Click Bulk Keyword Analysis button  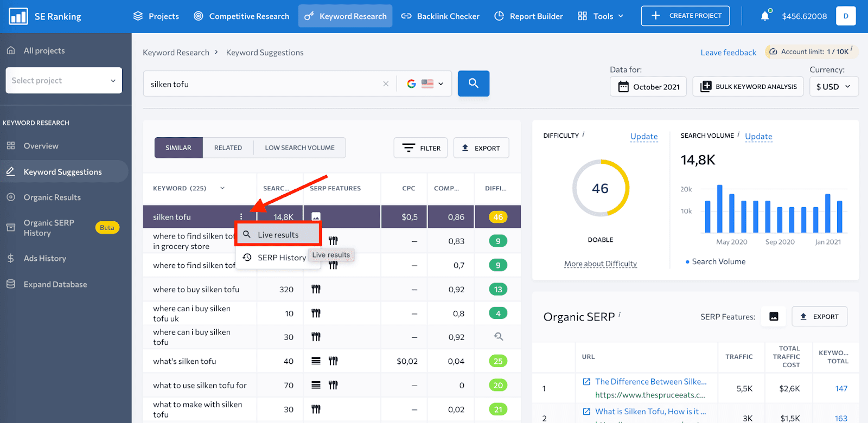[x=749, y=87]
